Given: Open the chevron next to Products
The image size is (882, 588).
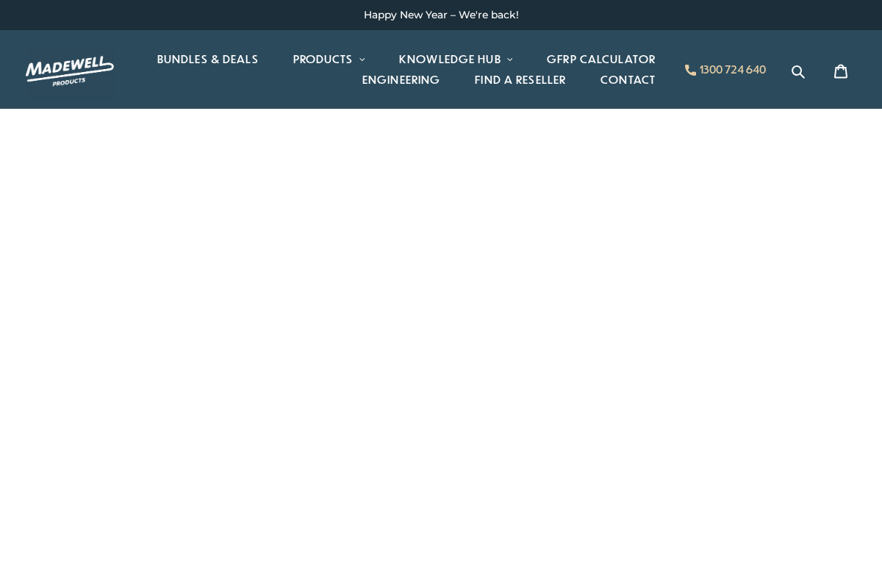Looking at the screenshot, I should click(x=362, y=60).
